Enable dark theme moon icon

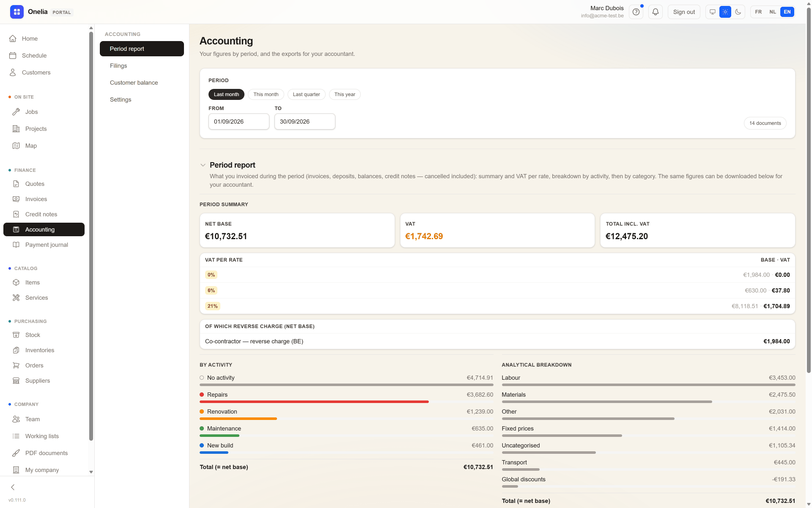pyautogui.click(x=738, y=12)
